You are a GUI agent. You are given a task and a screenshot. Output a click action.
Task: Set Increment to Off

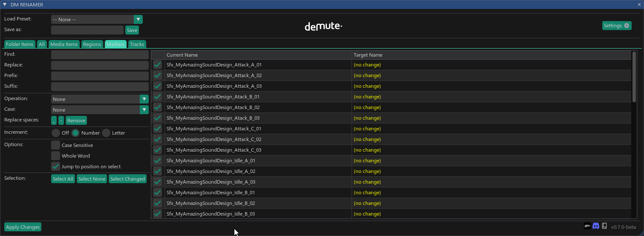coord(56,133)
